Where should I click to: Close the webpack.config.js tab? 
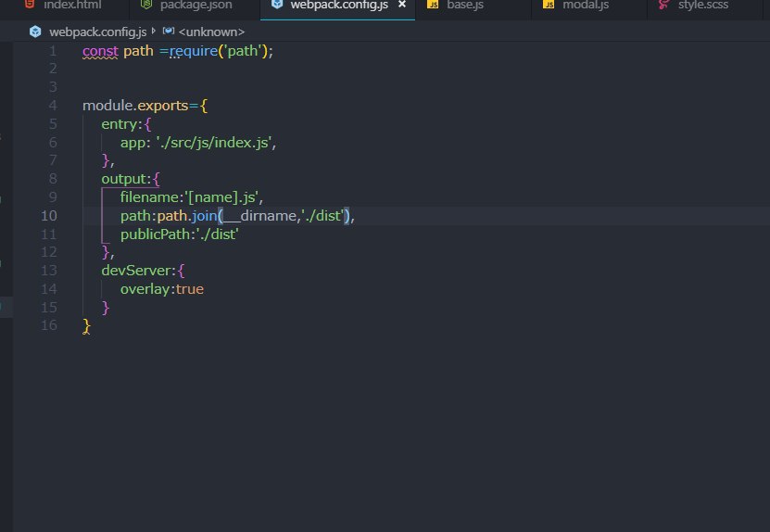[402, 5]
